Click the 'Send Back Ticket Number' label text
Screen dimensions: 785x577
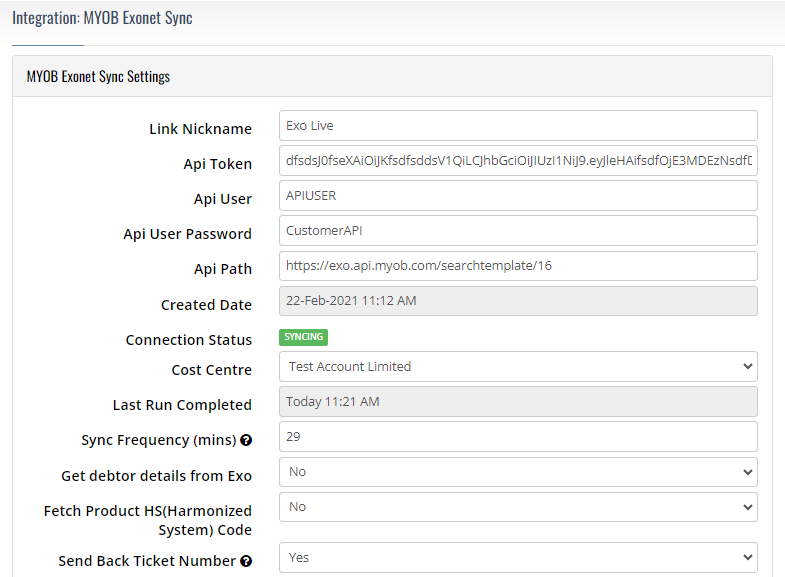pyautogui.click(x=147, y=561)
